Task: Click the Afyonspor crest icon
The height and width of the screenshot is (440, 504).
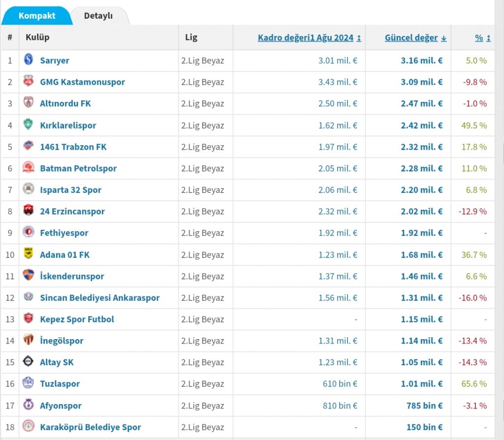Action: coord(29,405)
